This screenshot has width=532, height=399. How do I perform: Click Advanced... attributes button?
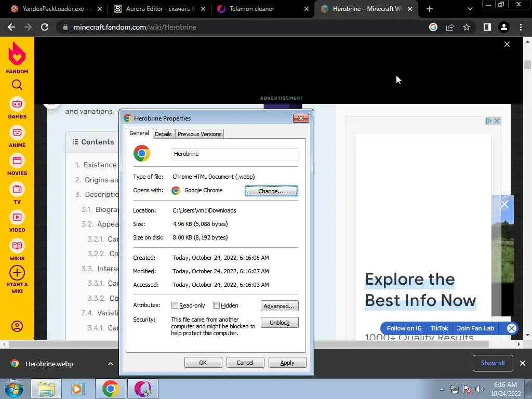click(x=280, y=305)
